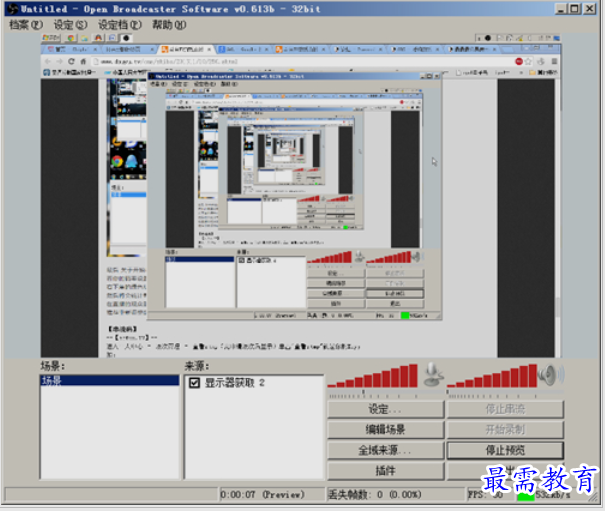Click the green bitrate indicator in status bar
Viewport: 605px width, 511px height.
(525, 496)
